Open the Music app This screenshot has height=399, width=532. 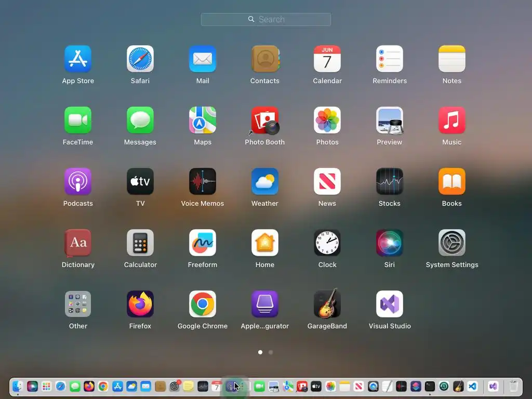(x=452, y=120)
